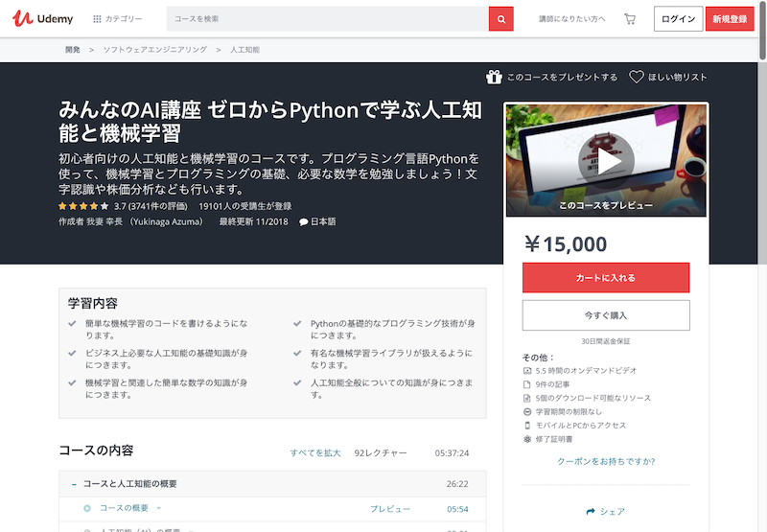Click the download file icon beside ダウンロード可能なリソース
The width and height of the screenshot is (767, 532).
526,398
